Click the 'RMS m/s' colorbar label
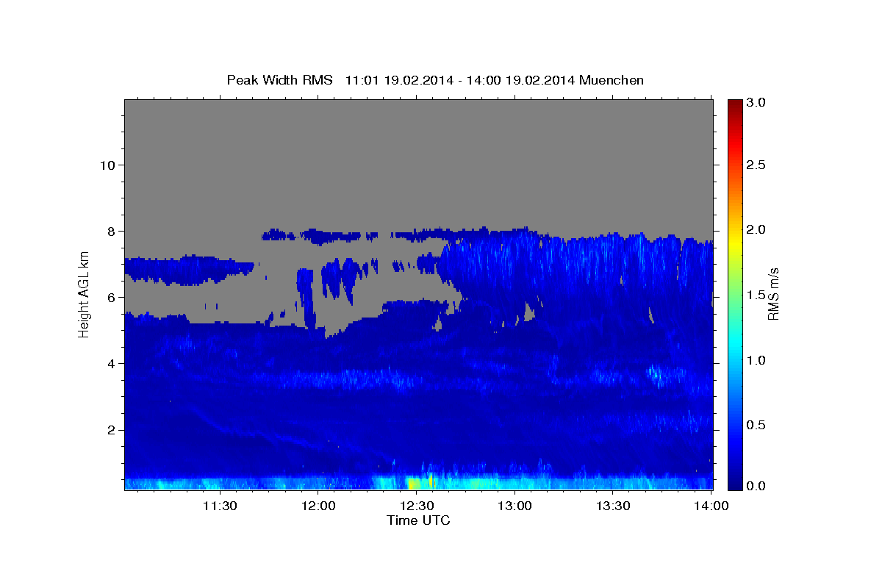Viewport: 882px width, 588px height. [x=773, y=294]
